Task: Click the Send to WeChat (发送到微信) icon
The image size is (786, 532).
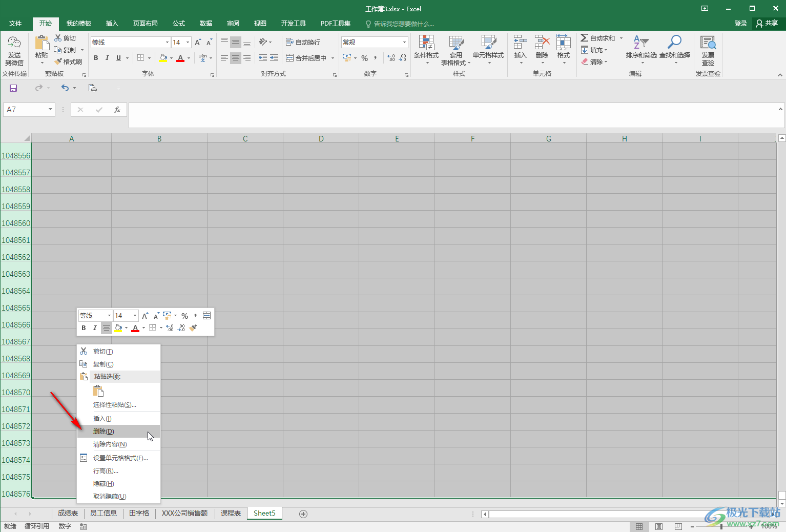Action: click(14, 43)
